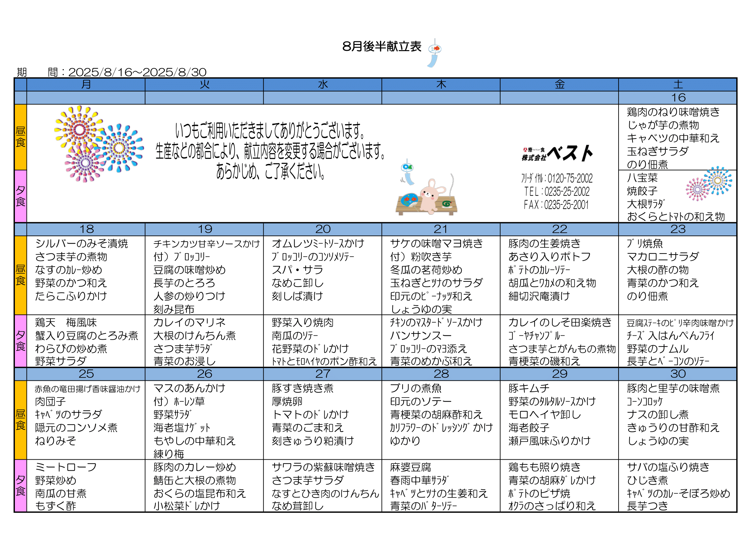Screen dimensions: 756x535
Task: Click 豚肉と里芋の味噌煮 on the 30th
Action: click(673, 388)
